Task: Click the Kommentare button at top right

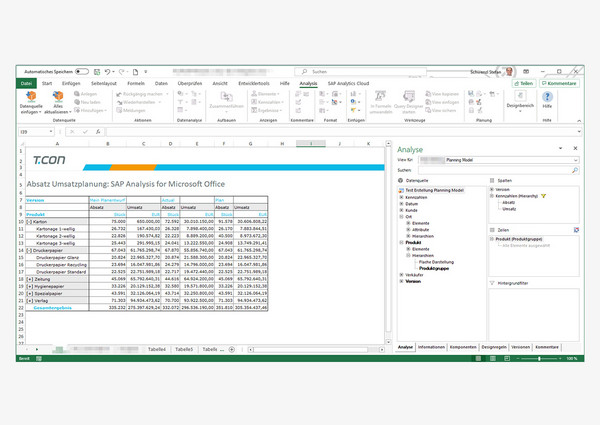Action: click(x=559, y=83)
